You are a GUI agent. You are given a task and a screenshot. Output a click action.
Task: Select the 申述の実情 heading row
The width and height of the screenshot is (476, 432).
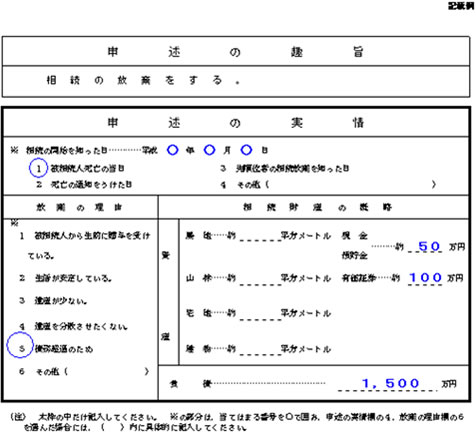pyautogui.click(x=236, y=123)
